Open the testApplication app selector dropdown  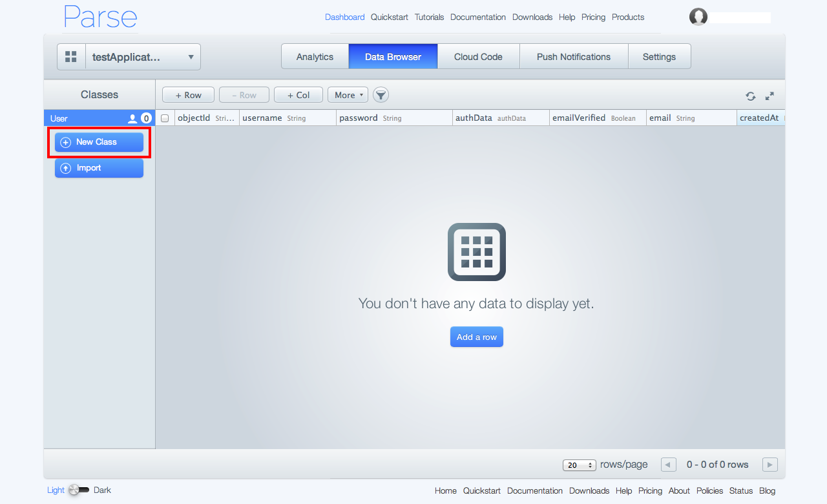pyautogui.click(x=143, y=57)
